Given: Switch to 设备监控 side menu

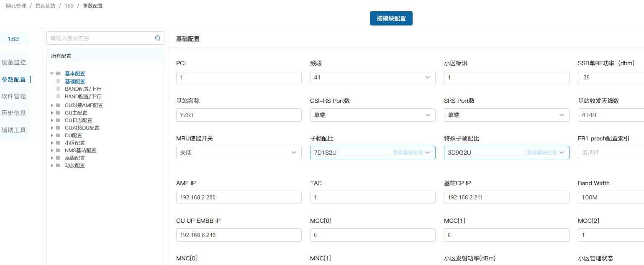Looking at the screenshot, I should 14,62.
